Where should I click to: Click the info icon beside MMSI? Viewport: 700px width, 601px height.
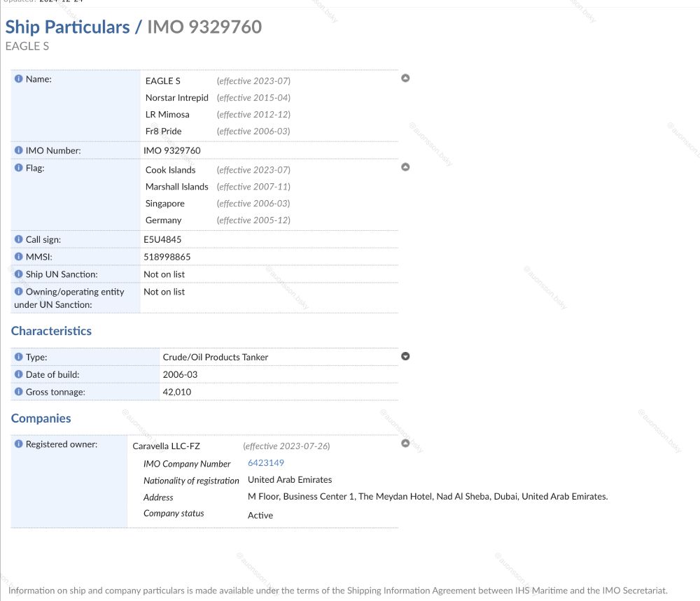pyautogui.click(x=18, y=257)
